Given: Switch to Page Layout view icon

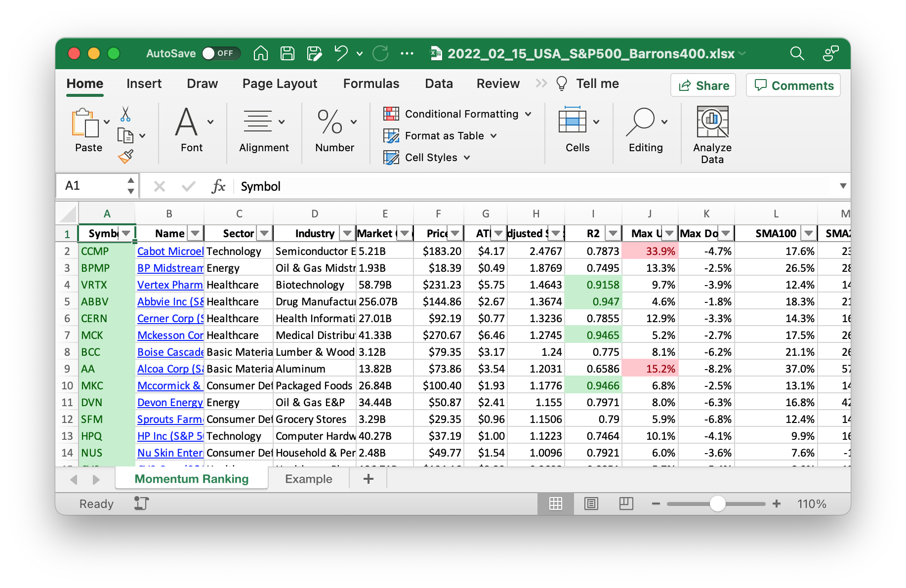Looking at the screenshot, I should (x=591, y=504).
